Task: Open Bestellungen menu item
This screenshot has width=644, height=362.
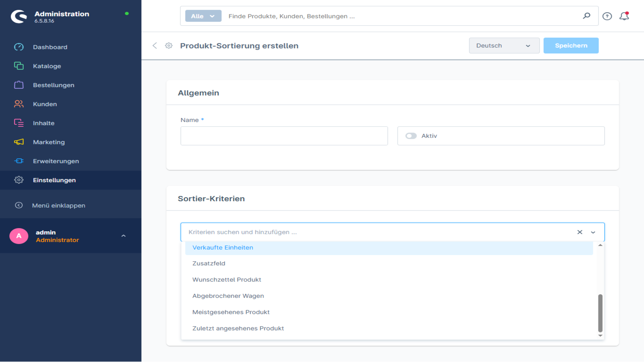Action: 71,85
